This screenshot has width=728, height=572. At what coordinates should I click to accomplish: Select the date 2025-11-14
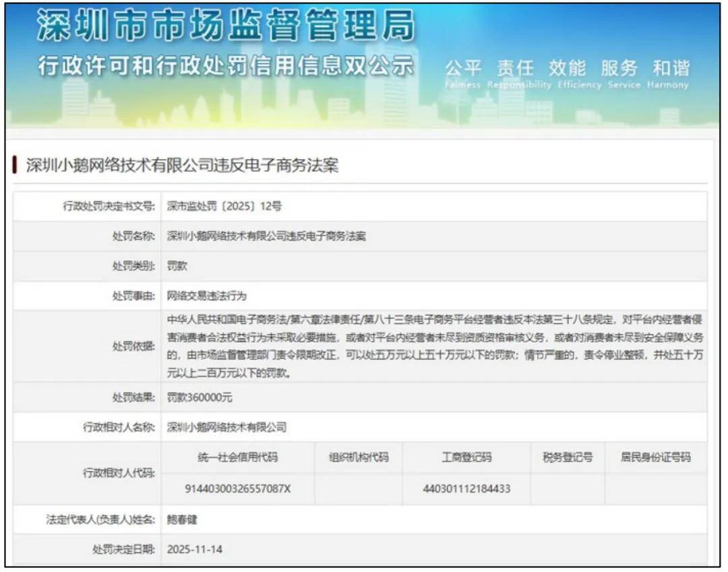click(195, 549)
